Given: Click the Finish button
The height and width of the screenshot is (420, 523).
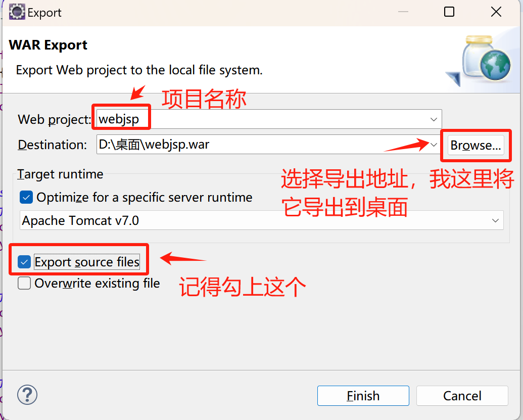Looking at the screenshot, I should tap(363, 396).
